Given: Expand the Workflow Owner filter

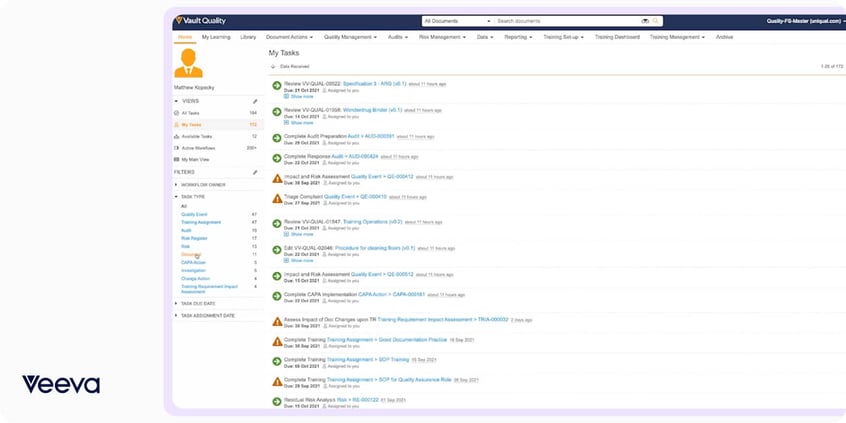Looking at the screenshot, I should coord(176,185).
